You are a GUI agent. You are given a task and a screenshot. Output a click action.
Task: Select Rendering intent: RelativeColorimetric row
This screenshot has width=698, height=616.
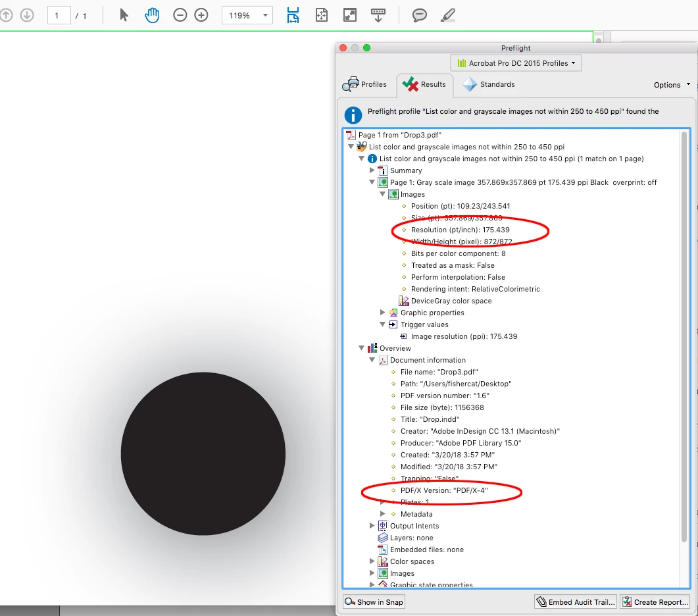pos(476,289)
